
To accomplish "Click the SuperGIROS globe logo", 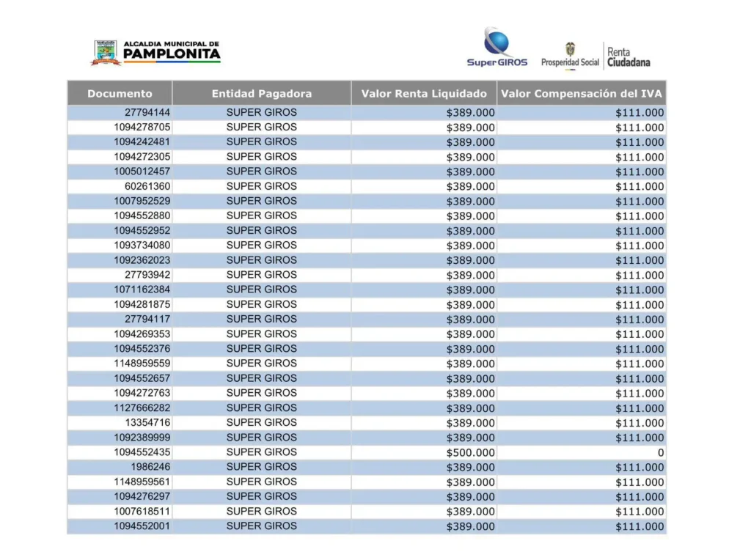I will [x=497, y=46].
